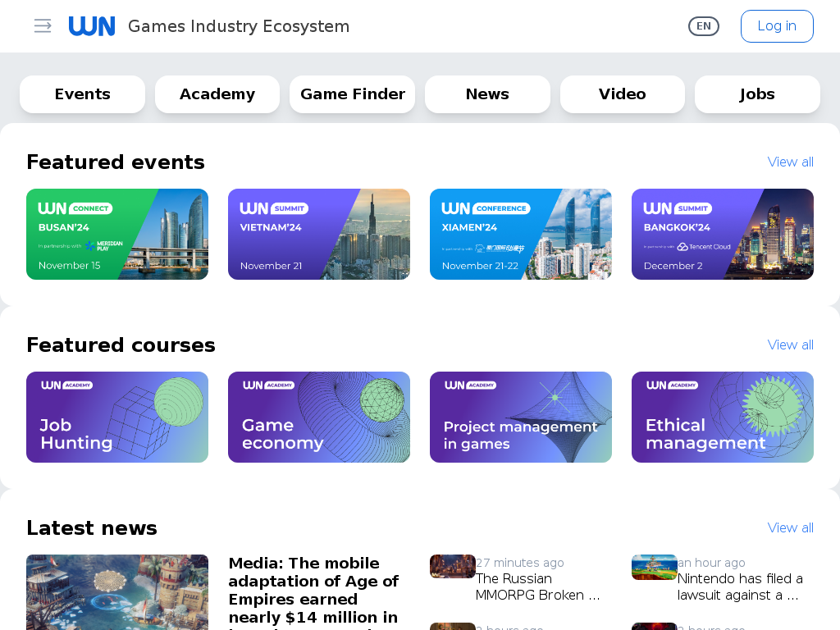Open the Video tab
840x630 pixels.
point(623,94)
